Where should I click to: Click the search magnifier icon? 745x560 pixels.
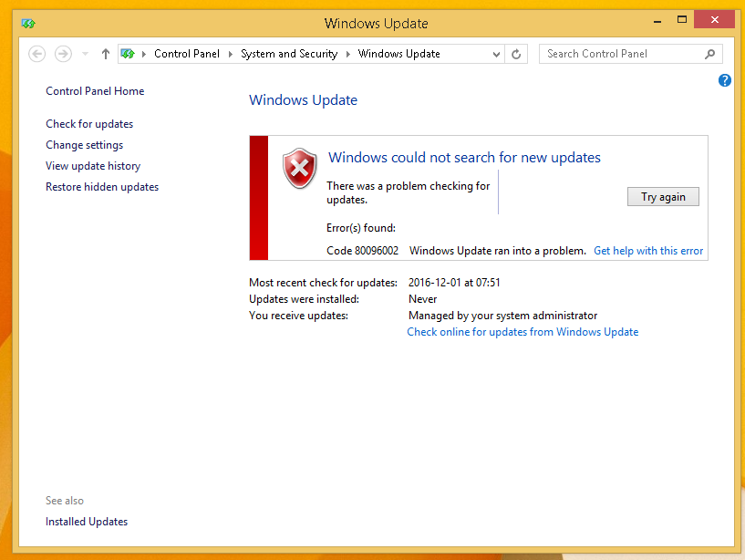pos(709,54)
